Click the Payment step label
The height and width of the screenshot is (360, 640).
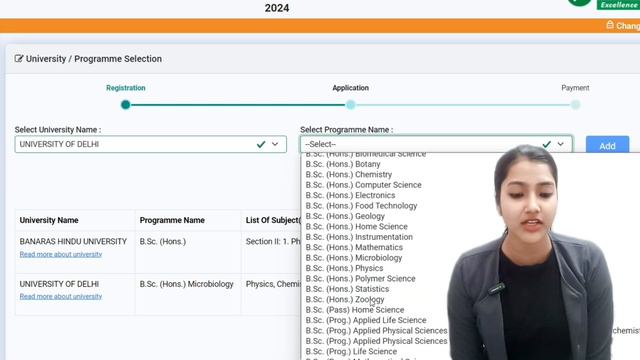pos(575,88)
